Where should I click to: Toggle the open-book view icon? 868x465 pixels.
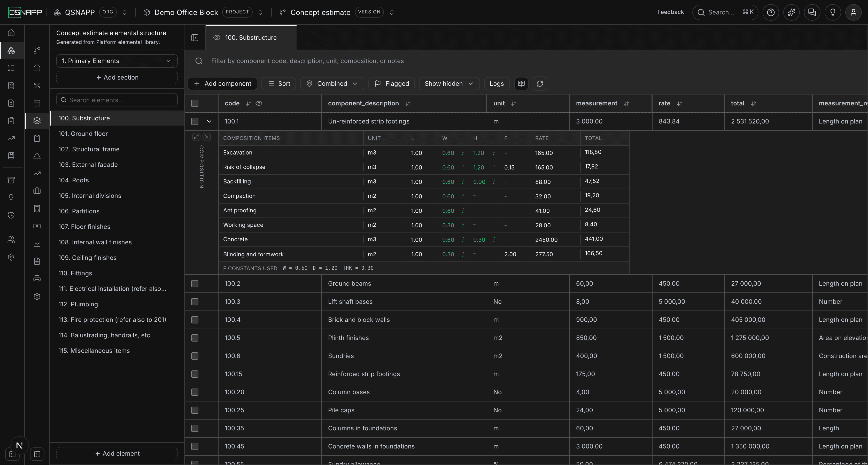521,83
